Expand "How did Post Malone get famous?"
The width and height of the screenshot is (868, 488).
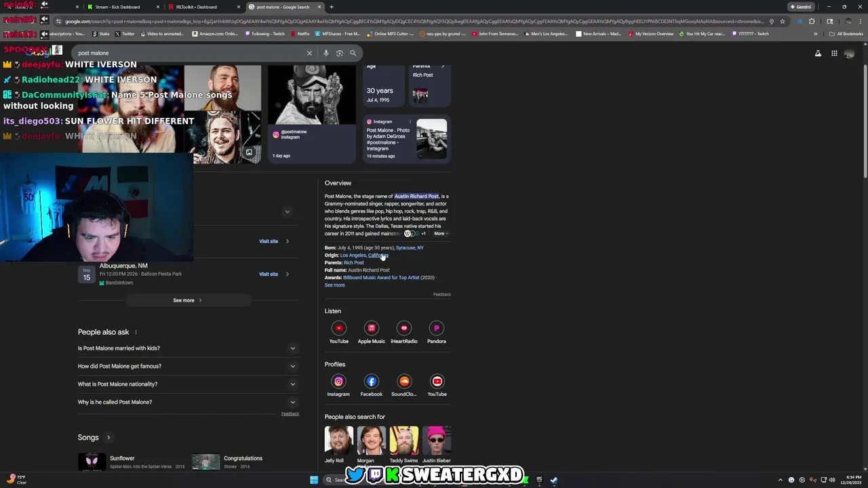188,366
